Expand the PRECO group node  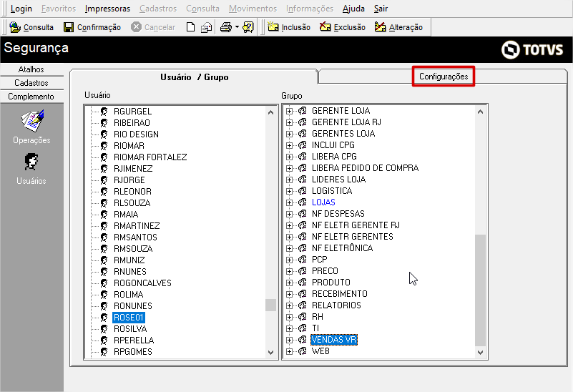pyautogui.click(x=290, y=271)
